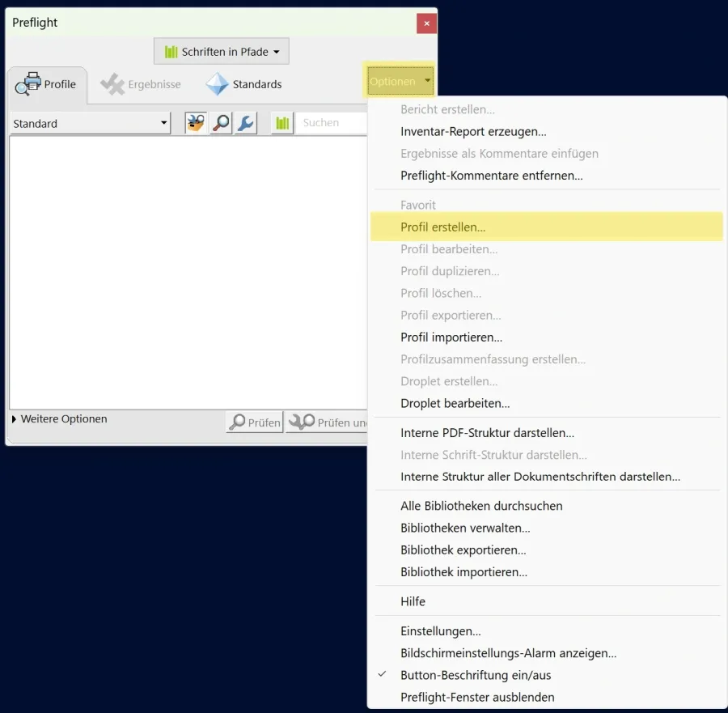Choose Bibliothek exportieren... entry

[x=547, y=550]
